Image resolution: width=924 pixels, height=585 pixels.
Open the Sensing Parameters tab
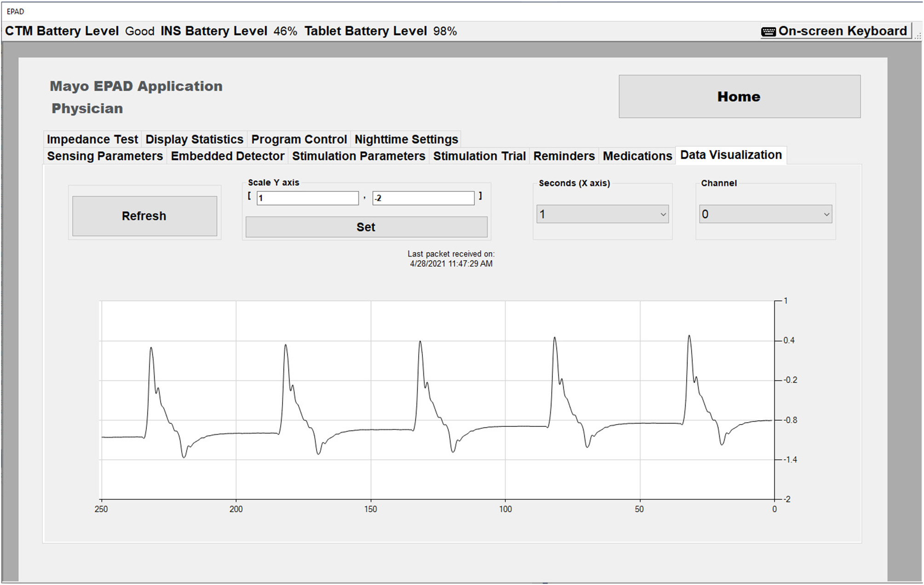[x=105, y=156]
